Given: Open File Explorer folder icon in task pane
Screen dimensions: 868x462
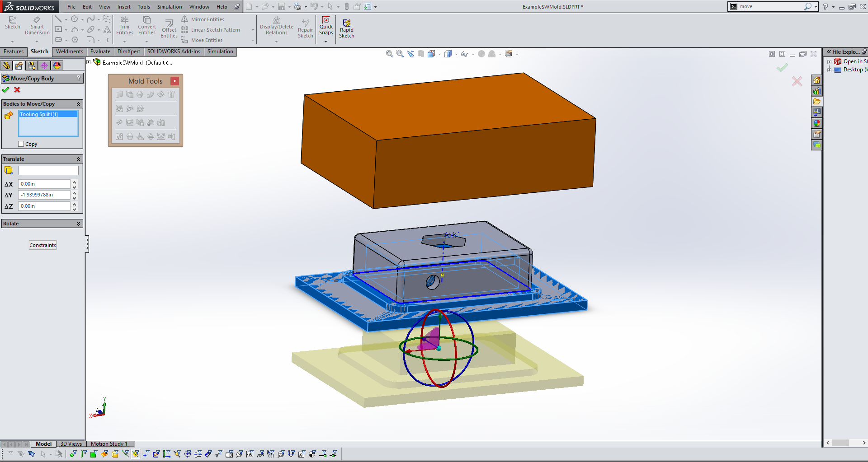Looking at the screenshot, I should click(x=816, y=102).
